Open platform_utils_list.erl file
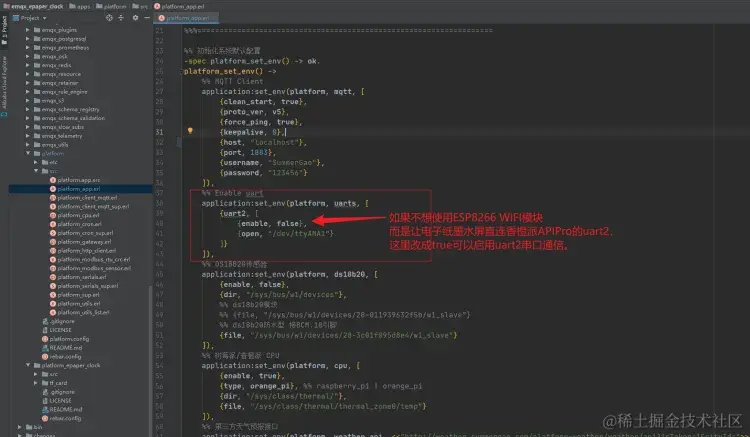This screenshot has width=750, height=437. tap(83, 312)
